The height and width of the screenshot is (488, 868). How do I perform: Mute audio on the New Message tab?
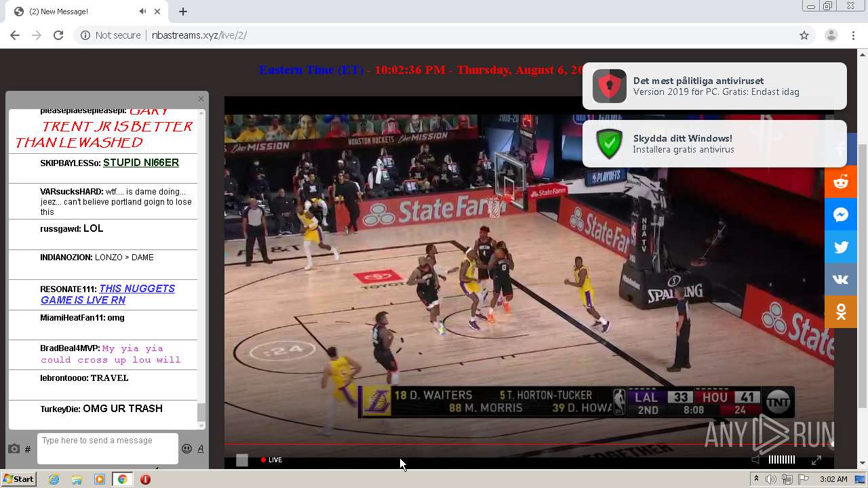pyautogui.click(x=142, y=12)
